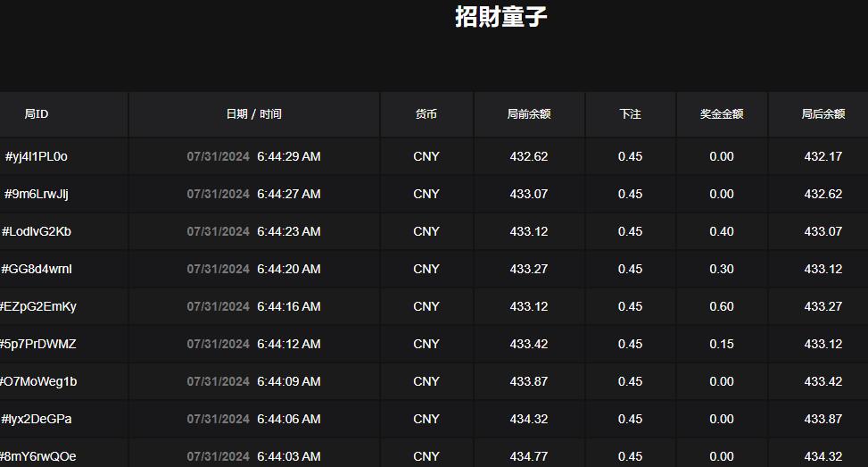
Task: Click round ID #8mY6rwQOe
Action: pos(37,456)
